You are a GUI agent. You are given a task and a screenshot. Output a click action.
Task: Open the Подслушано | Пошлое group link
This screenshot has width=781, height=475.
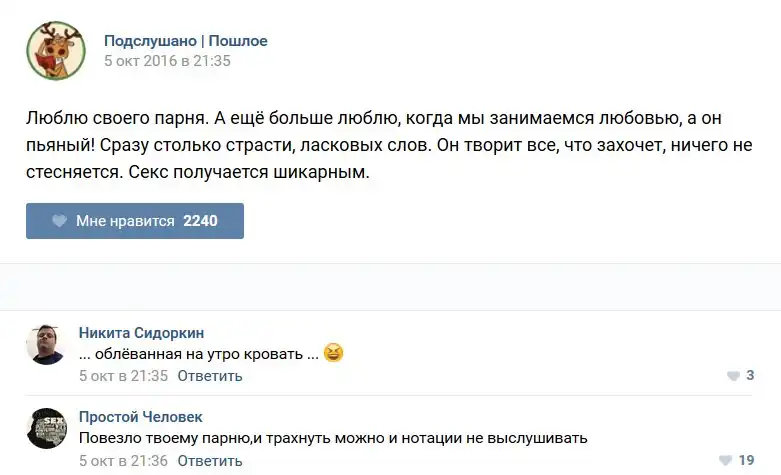click(186, 41)
